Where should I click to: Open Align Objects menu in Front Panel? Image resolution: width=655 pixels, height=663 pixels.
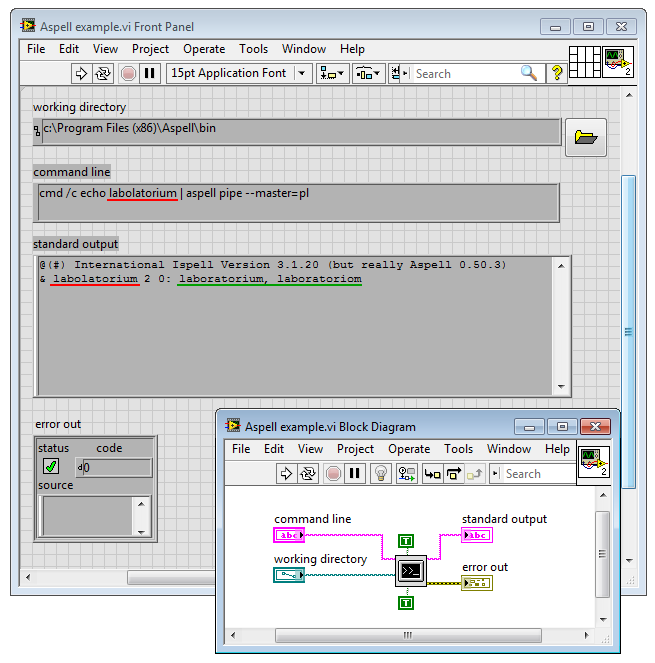(x=332, y=74)
